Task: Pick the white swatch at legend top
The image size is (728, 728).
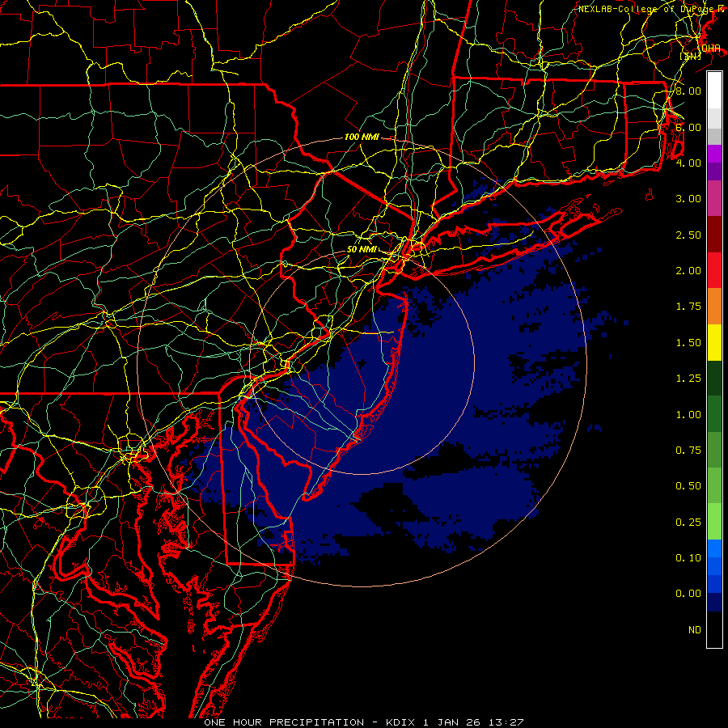Action: 714,91
